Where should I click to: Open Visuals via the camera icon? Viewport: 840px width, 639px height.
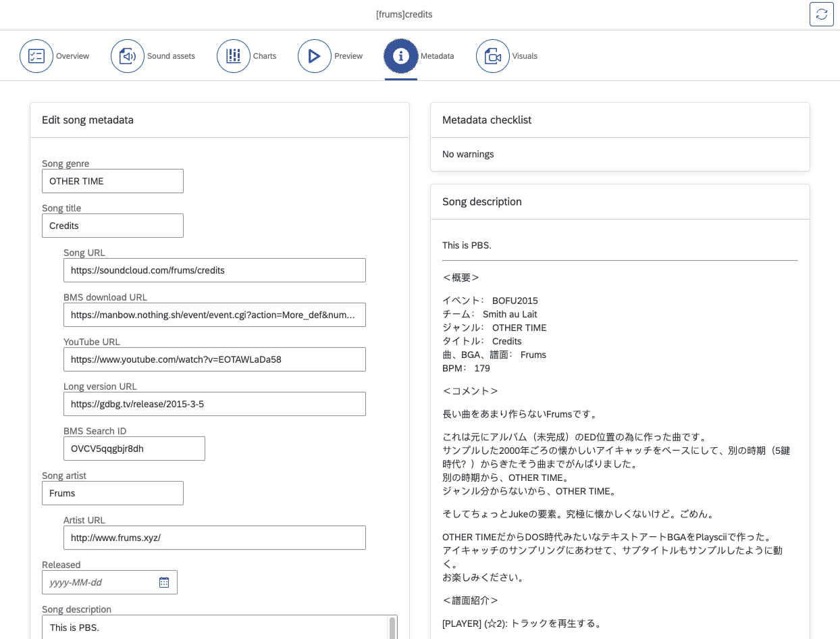tap(492, 55)
